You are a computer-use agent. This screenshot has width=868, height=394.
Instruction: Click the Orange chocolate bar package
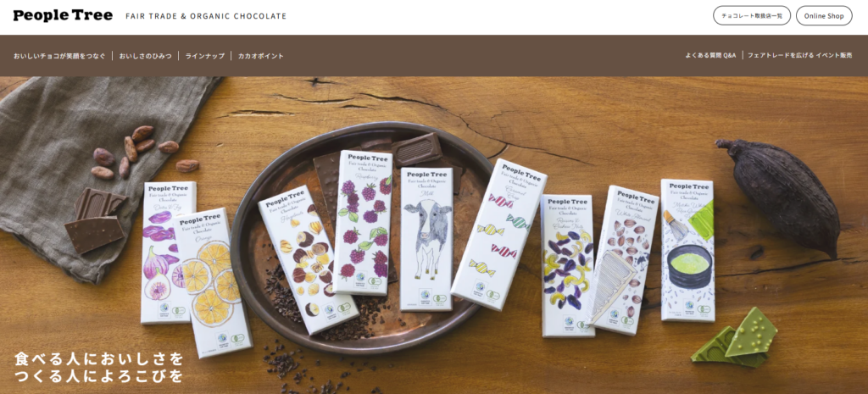point(211,282)
